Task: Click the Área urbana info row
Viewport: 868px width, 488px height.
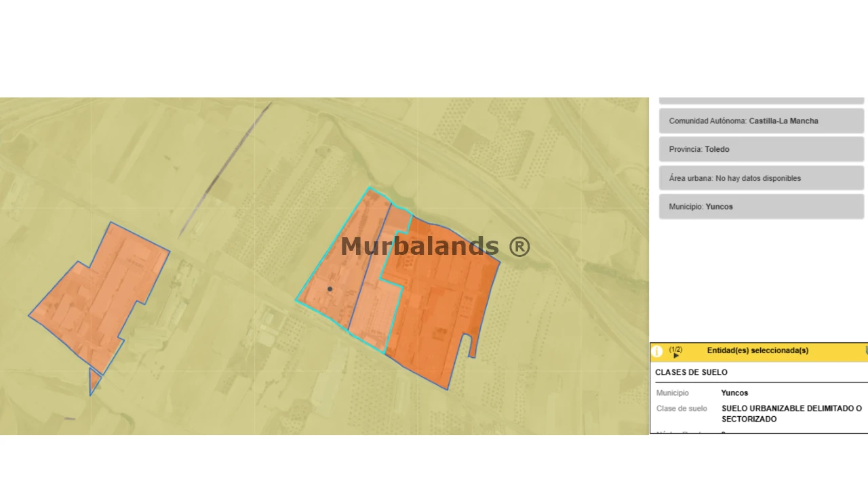Action: pos(761,178)
